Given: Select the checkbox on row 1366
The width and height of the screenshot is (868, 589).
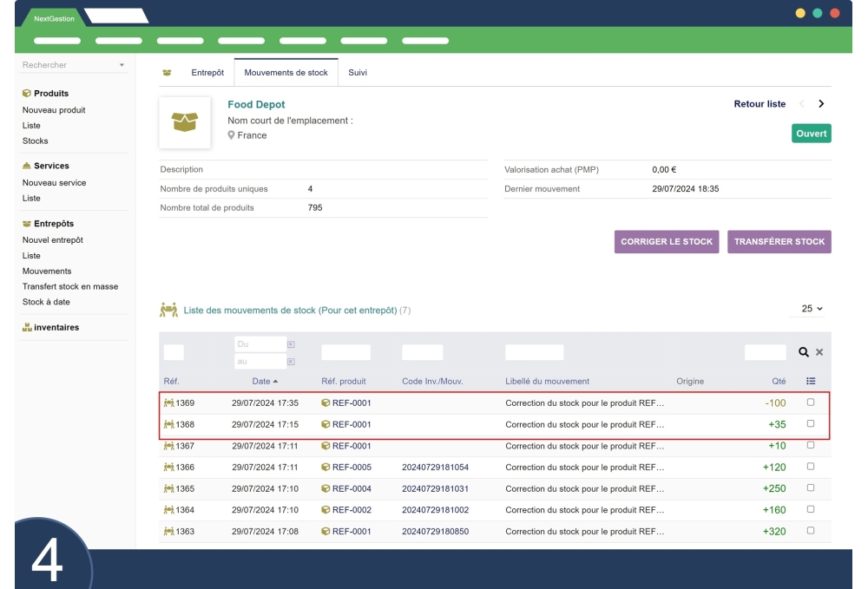Looking at the screenshot, I should tap(811, 467).
